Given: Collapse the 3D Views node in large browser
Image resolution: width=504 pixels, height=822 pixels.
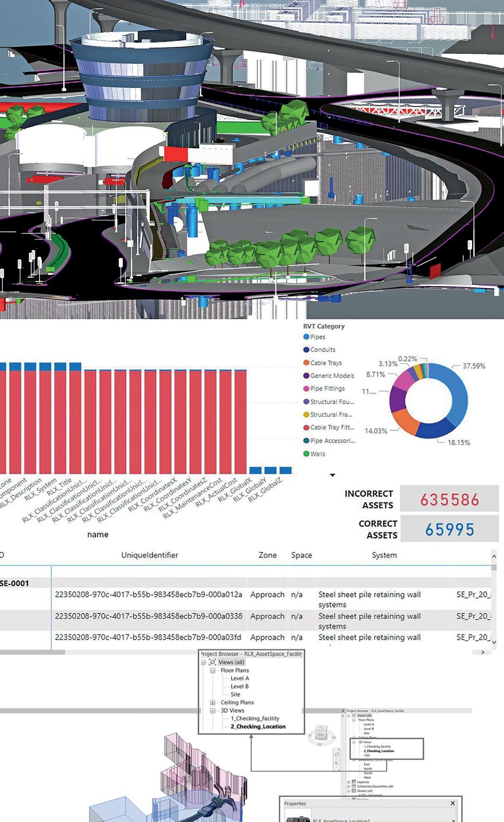Looking at the screenshot, I should point(213,711).
